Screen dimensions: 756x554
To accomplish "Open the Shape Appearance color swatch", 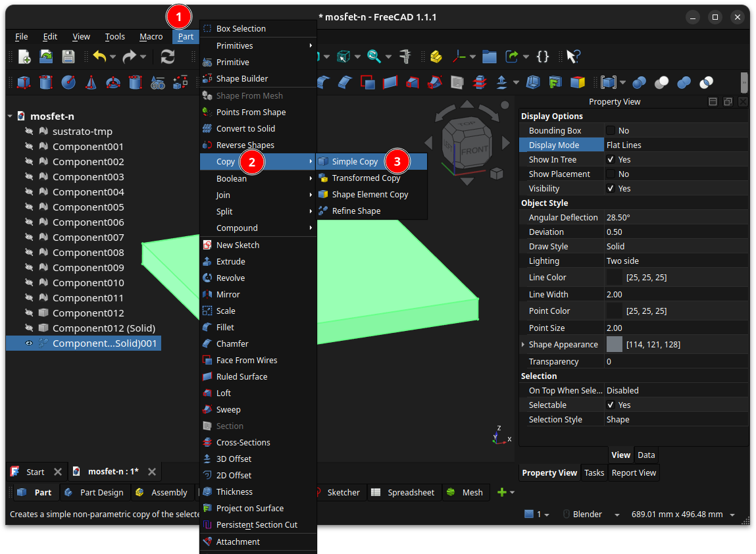I will 615,344.
